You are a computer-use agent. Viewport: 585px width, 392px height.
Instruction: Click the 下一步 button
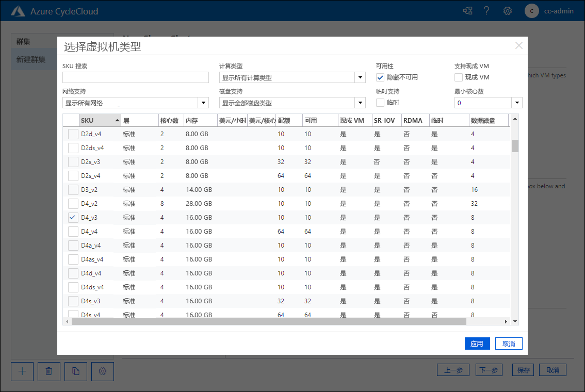click(x=489, y=370)
